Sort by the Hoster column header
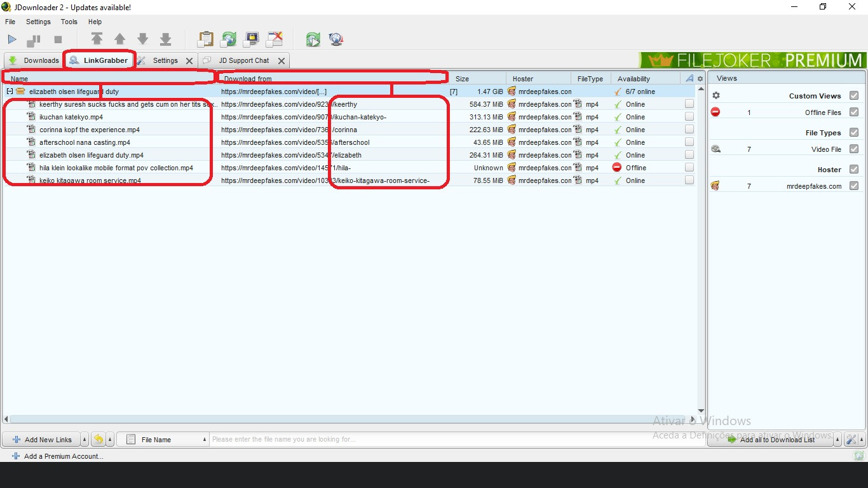The image size is (868, 488). coord(538,79)
